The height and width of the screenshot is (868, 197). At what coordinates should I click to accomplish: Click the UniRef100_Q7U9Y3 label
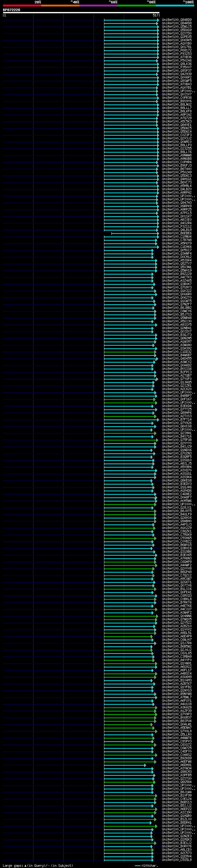point(177,287)
